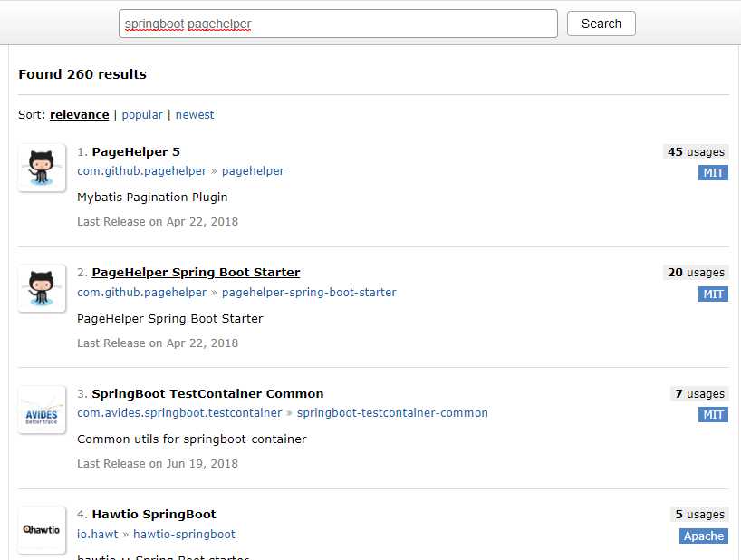The image size is (741, 560).
Task: Sort results by relevance
Action: pyautogui.click(x=80, y=115)
